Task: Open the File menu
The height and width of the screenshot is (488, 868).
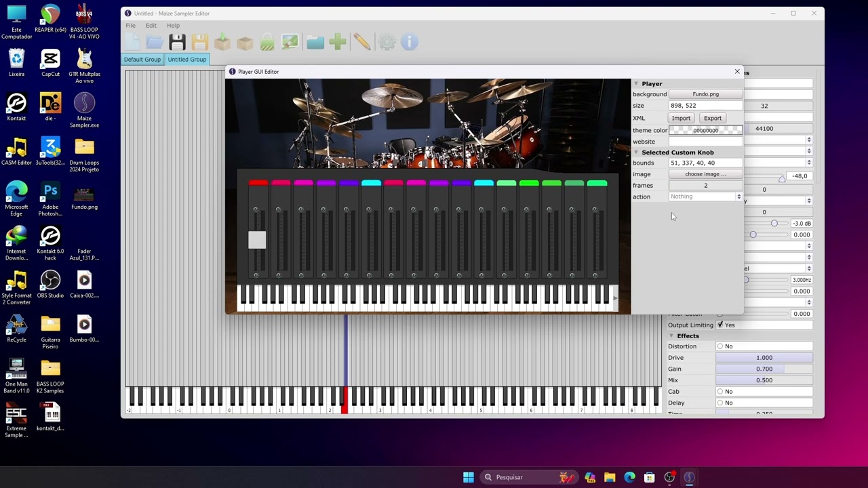Action: 130,26
